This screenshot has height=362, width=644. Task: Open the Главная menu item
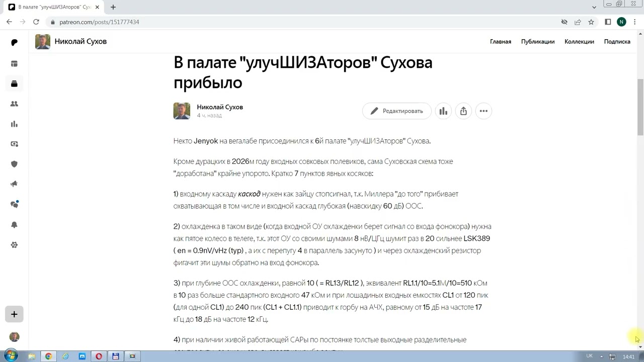tap(501, 42)
